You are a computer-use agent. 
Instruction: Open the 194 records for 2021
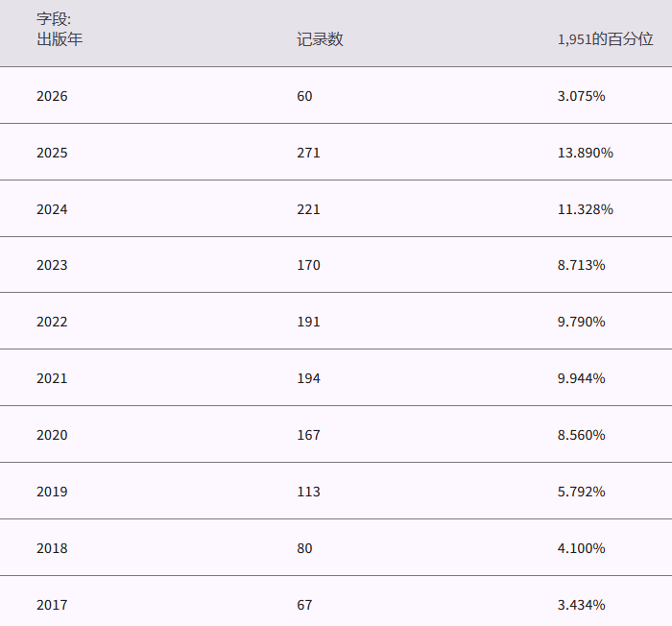[308, 378]
